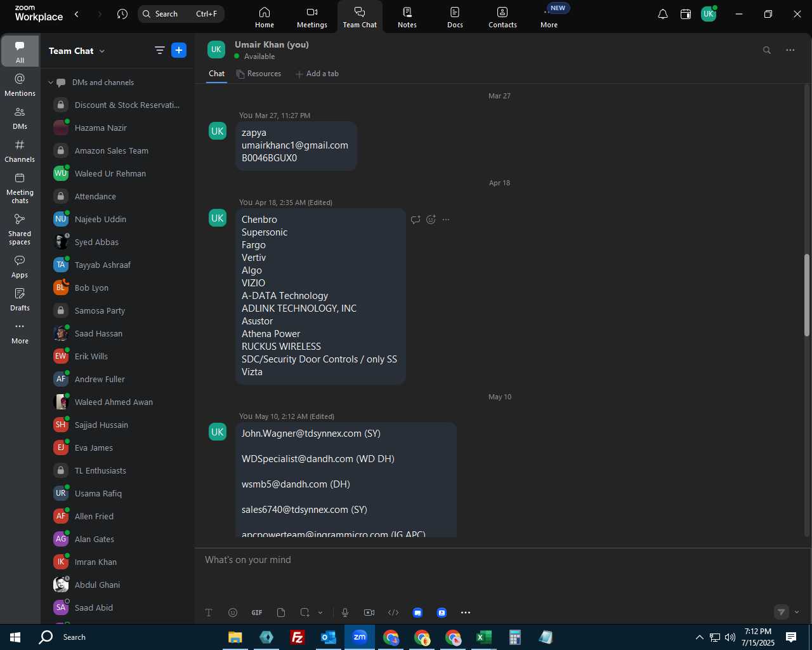Image resolution: width=812 pixels, height=650 pixels.
Task: Attach a file using the composer file icon
Action: [281, 613]
